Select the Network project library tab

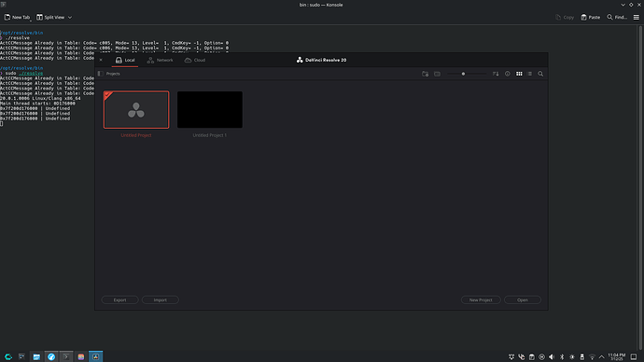point(161,60)
